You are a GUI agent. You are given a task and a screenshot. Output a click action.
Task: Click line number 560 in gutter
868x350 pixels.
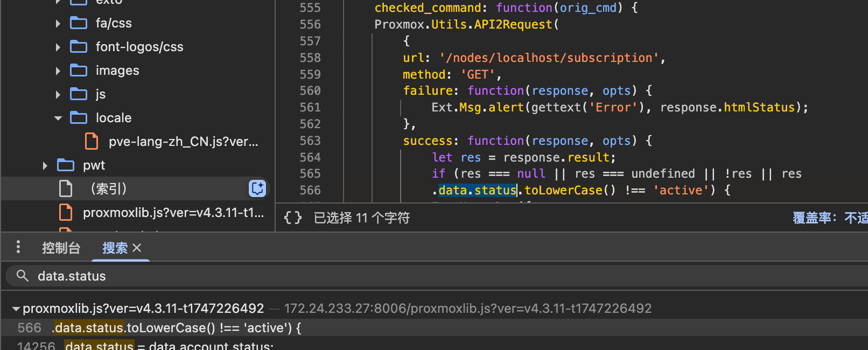pos(310,90)
